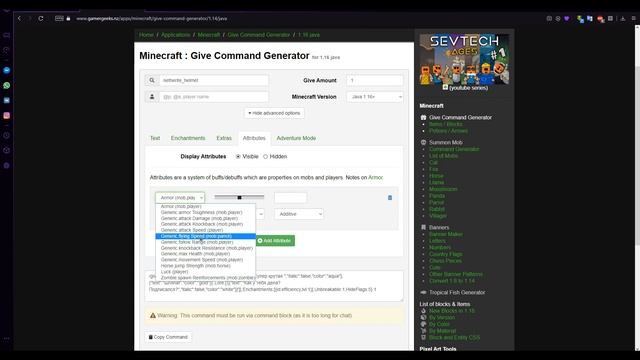
Task: Open the slot dropdown left of Additive
Action: click(x=260, y=214)
